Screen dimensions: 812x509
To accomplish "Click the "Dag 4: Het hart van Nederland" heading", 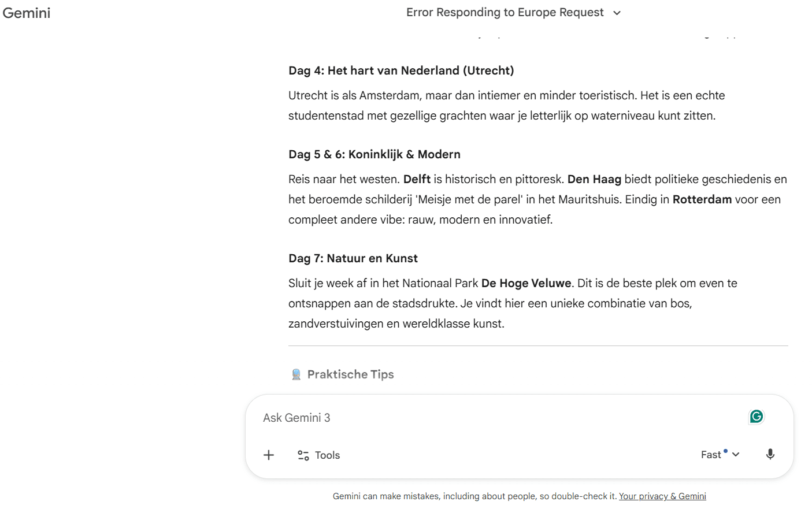I will click(x=401, y=70).
